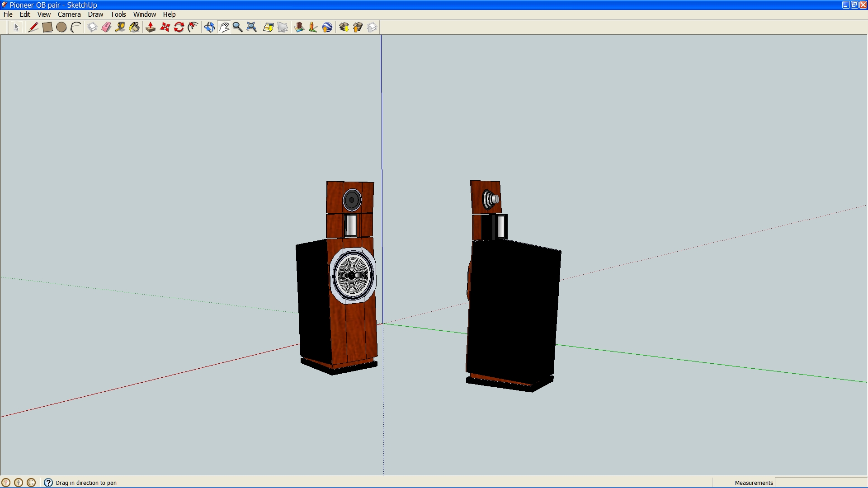868x488 pixels.
Task: Activate the Orbit camera tool
Action: (x=209, y=28)
